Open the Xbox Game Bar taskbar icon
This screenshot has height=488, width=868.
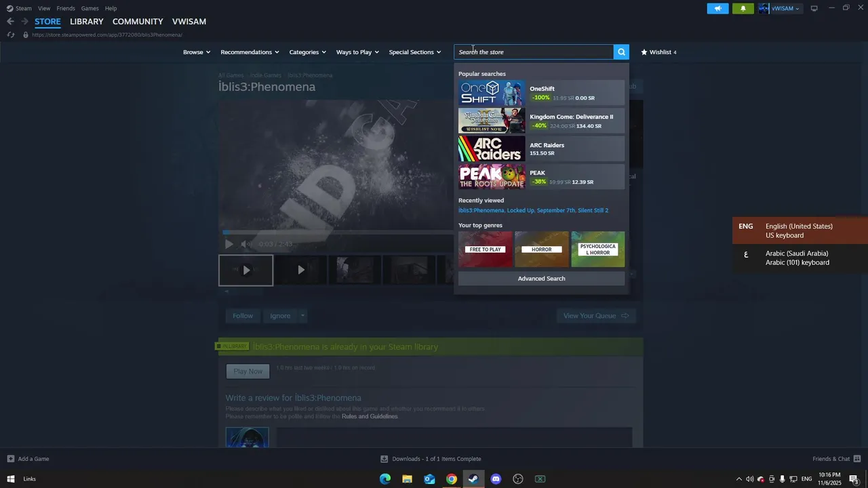pos(540,479)
